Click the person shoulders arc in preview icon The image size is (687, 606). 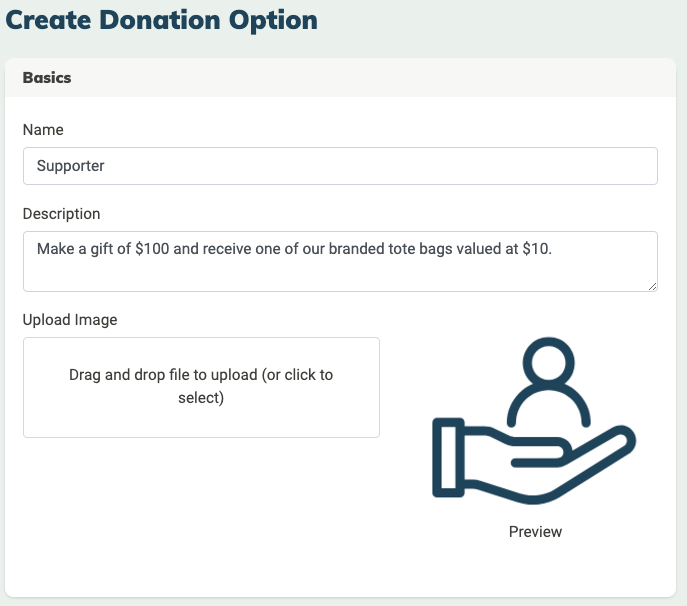(549, 405)
